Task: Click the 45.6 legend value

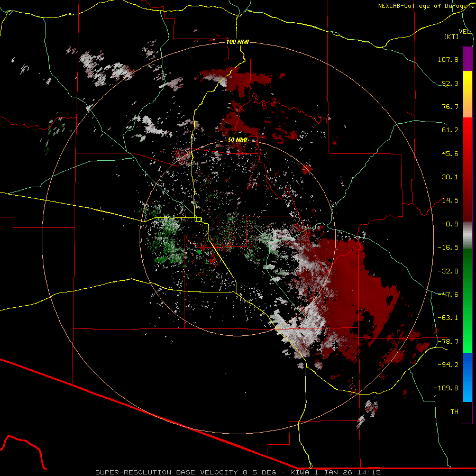Action: pyautogui.click(x=450, y=153)
